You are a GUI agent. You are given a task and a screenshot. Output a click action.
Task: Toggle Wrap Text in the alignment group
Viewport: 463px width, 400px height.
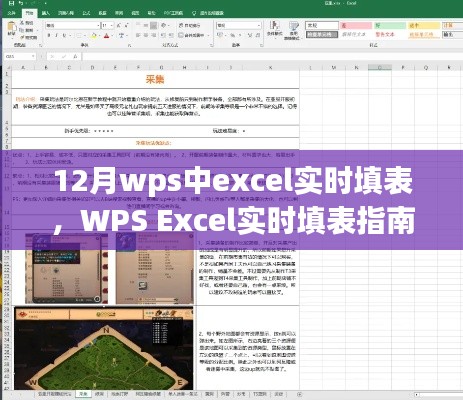pyautogui.click(x=189, y=25)
